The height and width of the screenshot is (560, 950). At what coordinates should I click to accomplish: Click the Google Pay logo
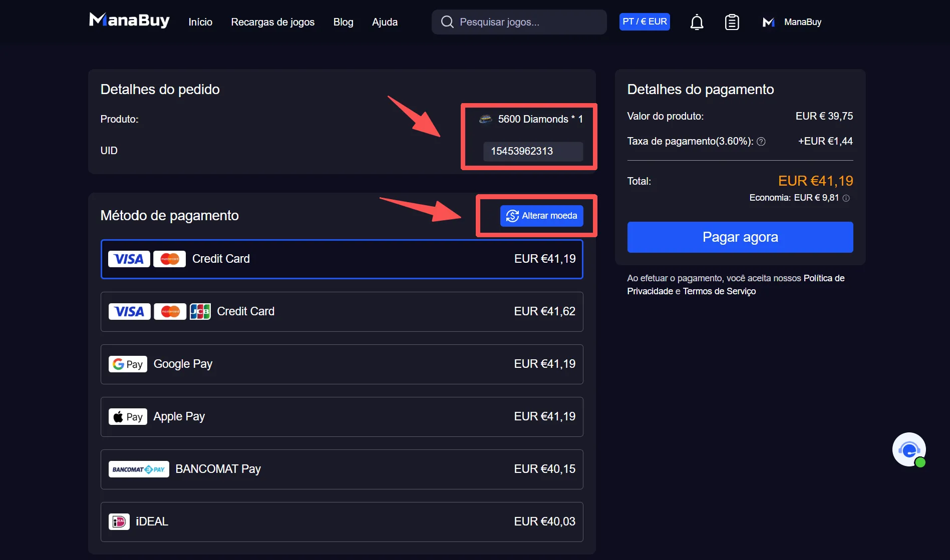(128, 364)
